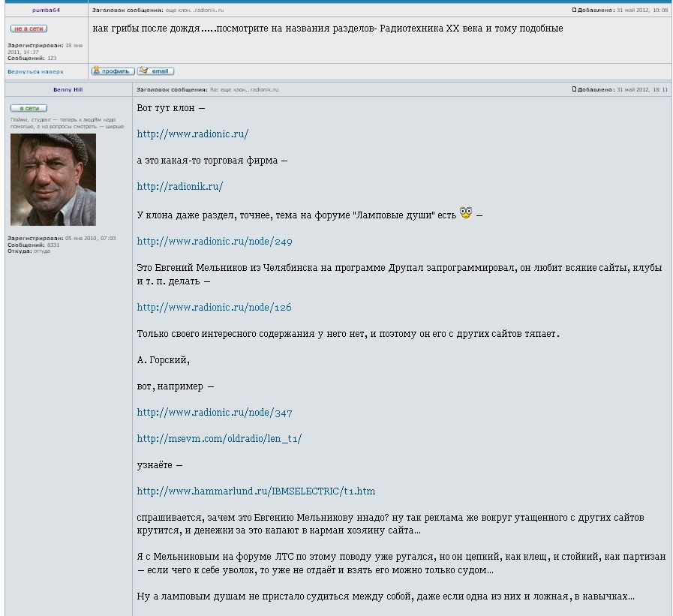The height and width of the screenshot is (616, 673).
Task: Open the http://radionik.ru/ link
Action: pos(179,187)
